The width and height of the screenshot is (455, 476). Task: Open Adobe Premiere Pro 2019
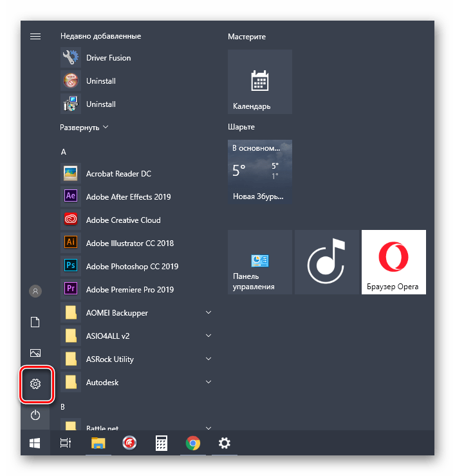(129, 290)
